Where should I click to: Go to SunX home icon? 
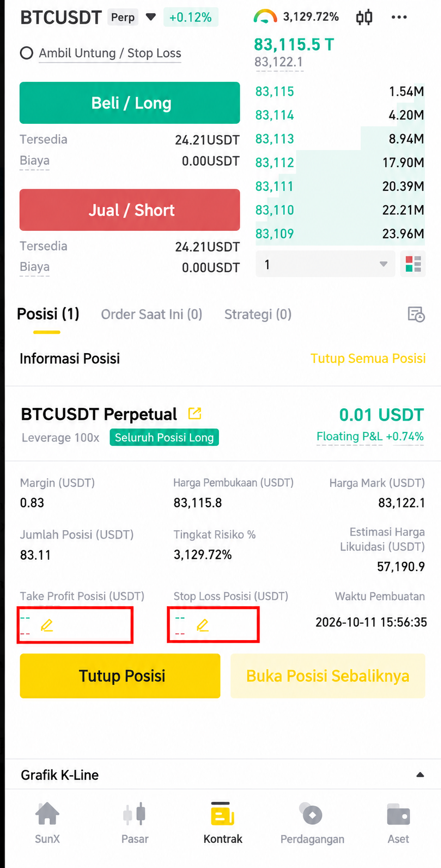tap(47, 823)
